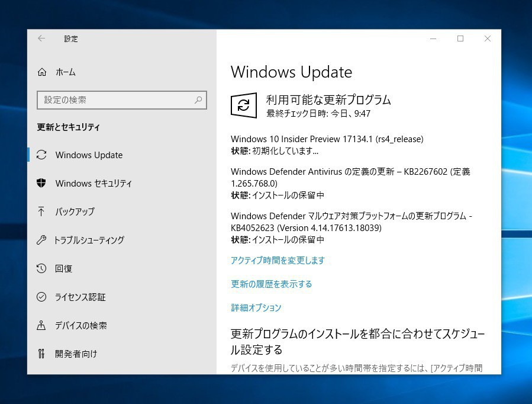This screenshot has height=404, width=532.
Task: Click アクティブ時間を変更します link
Action: [278, 261]
